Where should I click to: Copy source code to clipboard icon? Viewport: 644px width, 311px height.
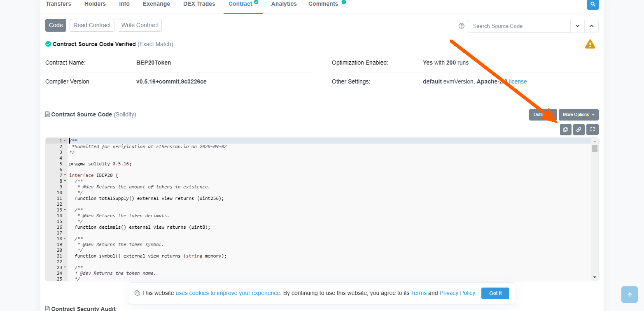point(565,130)
